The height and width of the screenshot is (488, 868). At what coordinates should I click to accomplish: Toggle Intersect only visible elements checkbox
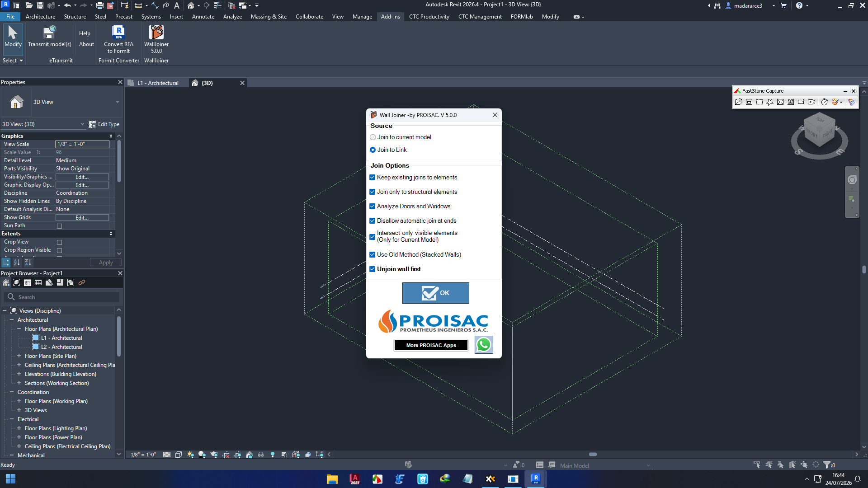point(373,237)
